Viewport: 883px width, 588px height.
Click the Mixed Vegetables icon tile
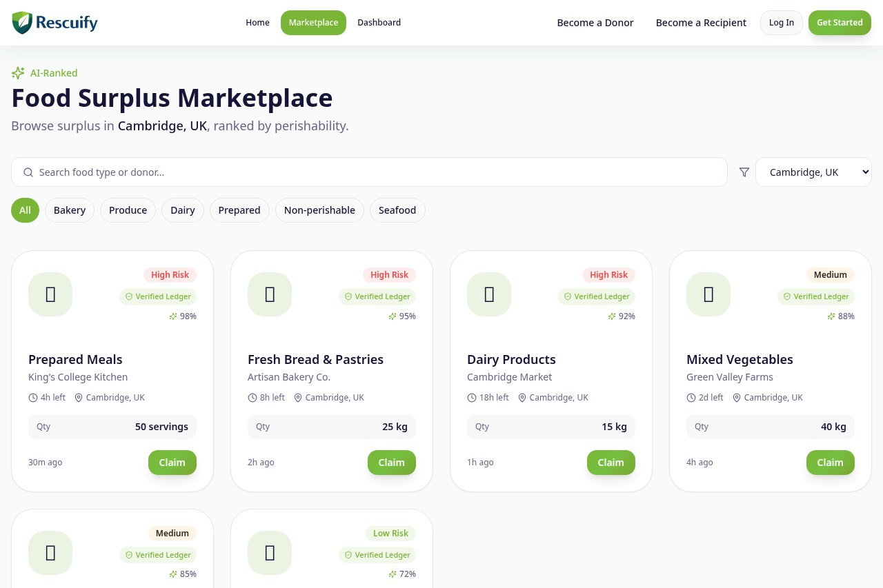point(708,294)
